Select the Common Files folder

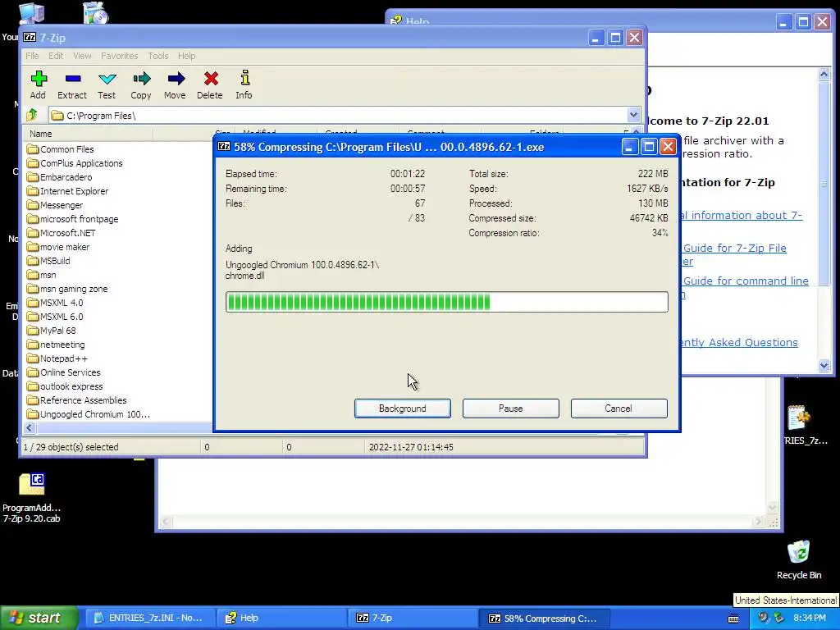[61, 149]
